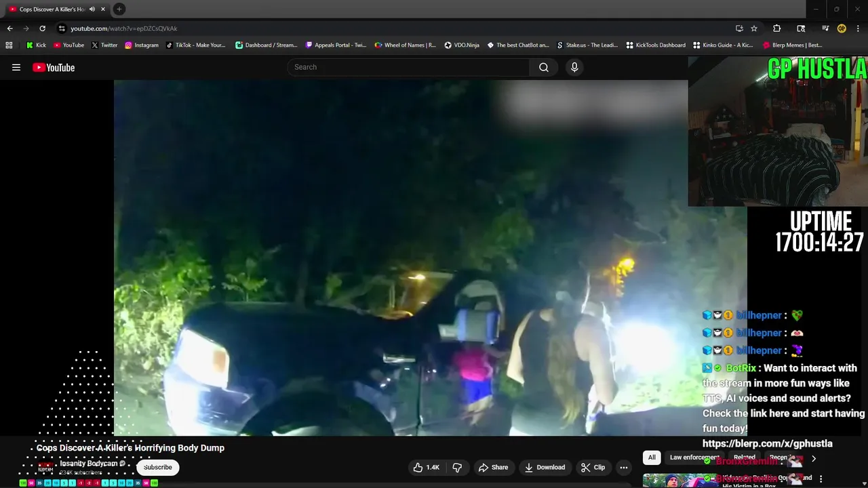Create a clip with Clip button

click(x=593, y=467)
